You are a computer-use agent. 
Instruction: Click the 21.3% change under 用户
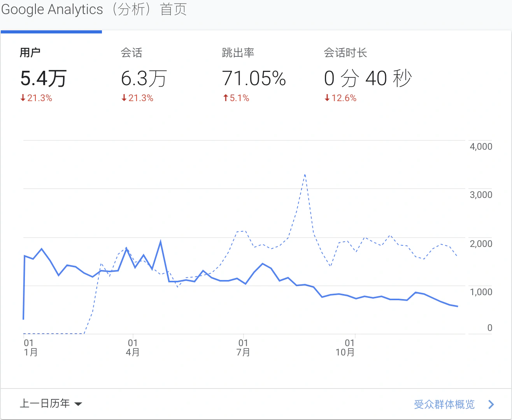pyautogui.click(x=36, y=98)
